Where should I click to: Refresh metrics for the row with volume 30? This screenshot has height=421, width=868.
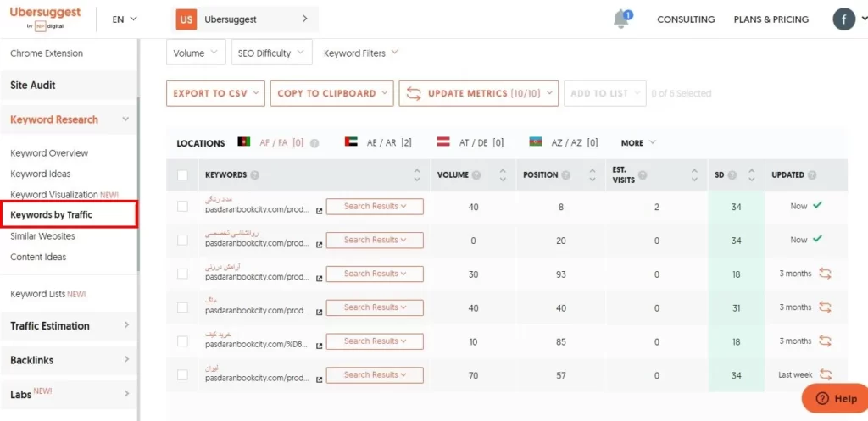tap(825, 274)
